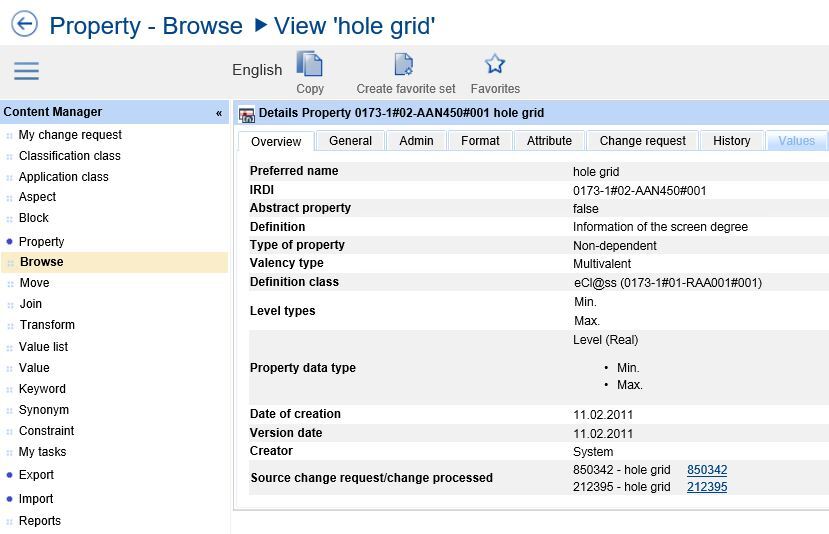Open the hamburger menu
829x534 pixels.
[x=26, y=71]
